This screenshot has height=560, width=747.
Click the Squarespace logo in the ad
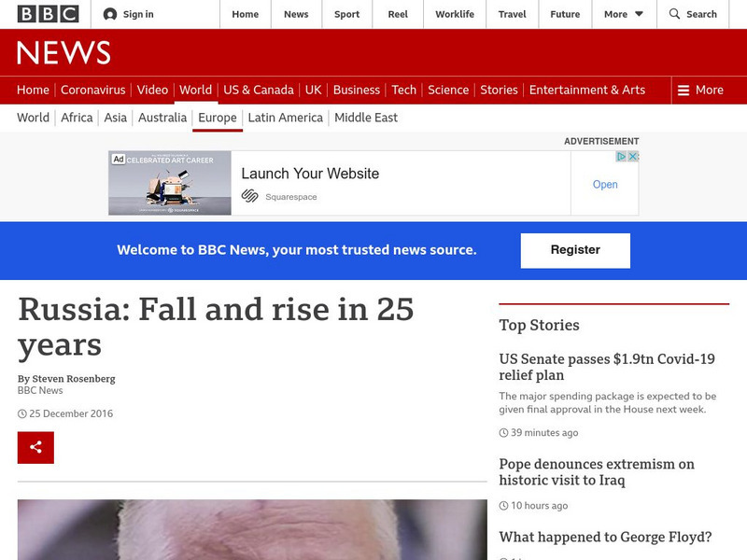[x=249, y=196]
